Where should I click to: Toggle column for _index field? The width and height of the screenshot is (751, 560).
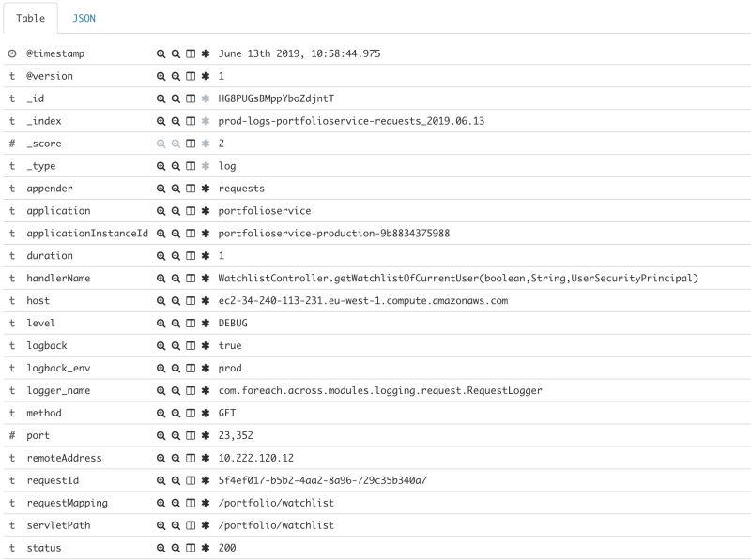[x=191, y=121]
